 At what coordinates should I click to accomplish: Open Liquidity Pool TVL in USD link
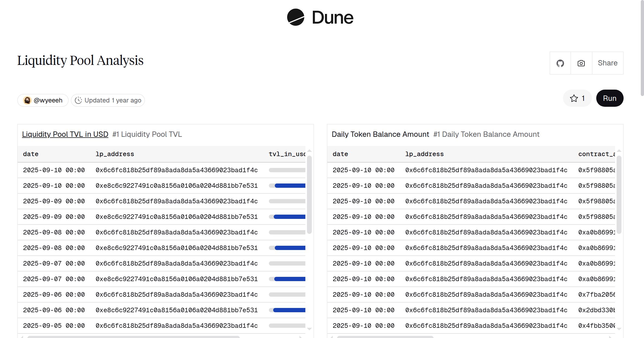(x=65, y=134)
